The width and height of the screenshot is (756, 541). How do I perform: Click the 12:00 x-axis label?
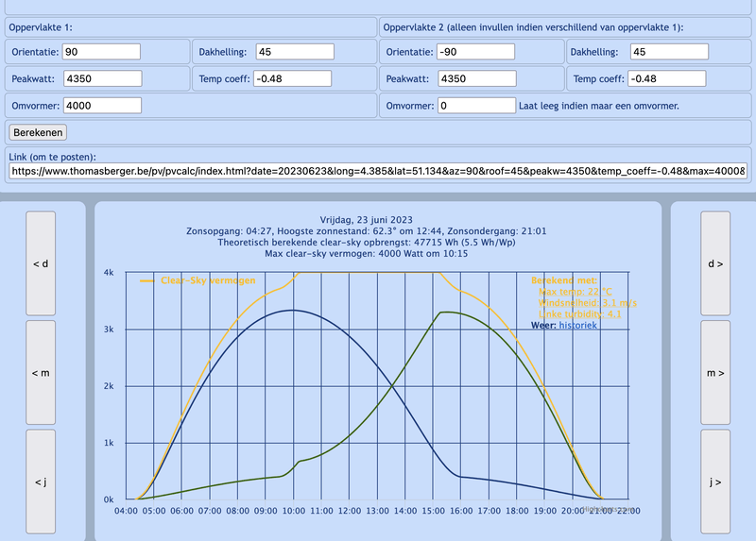349,511
